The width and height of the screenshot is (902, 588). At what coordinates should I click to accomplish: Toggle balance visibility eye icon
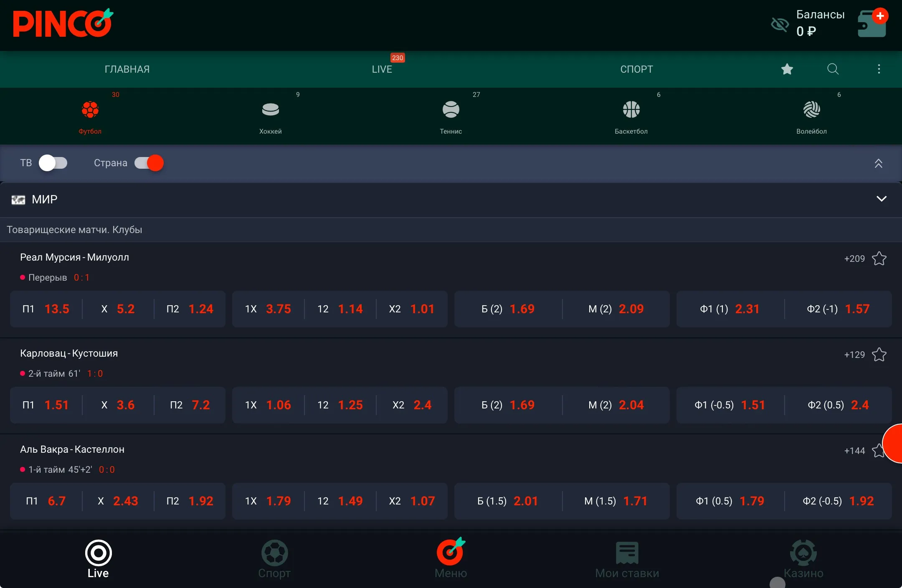click(779, 25)
